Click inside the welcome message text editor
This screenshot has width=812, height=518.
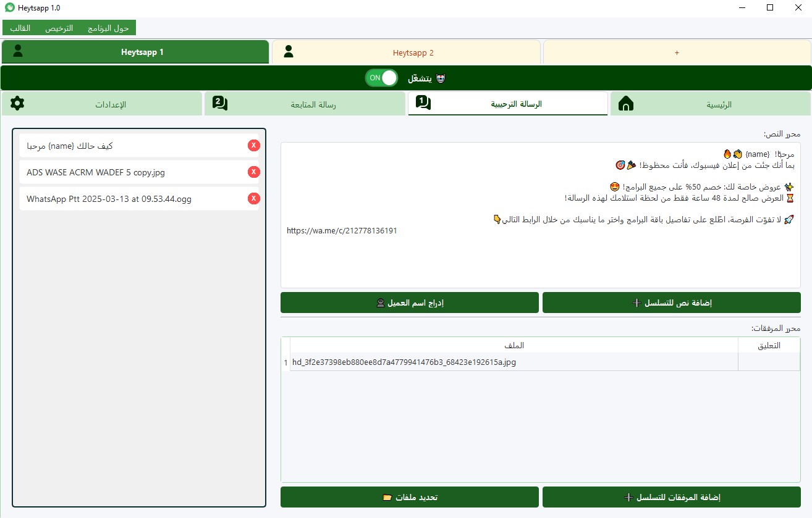click(541, 215)
